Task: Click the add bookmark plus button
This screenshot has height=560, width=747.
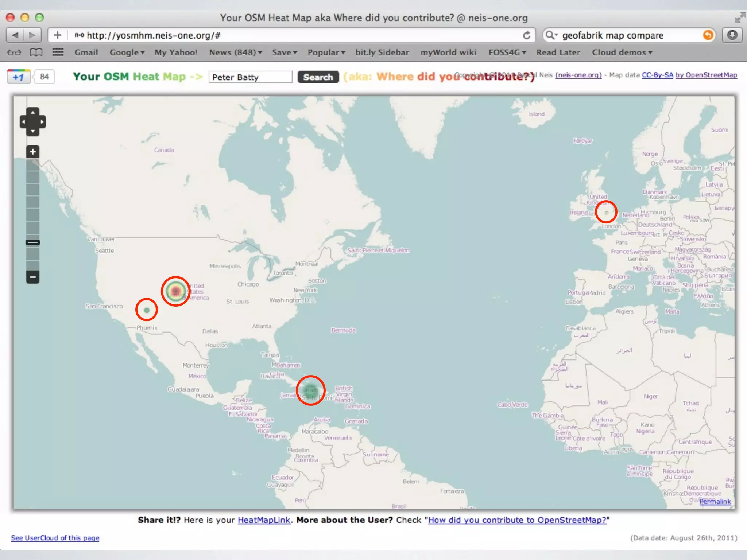Action: (x=58, y=35)
